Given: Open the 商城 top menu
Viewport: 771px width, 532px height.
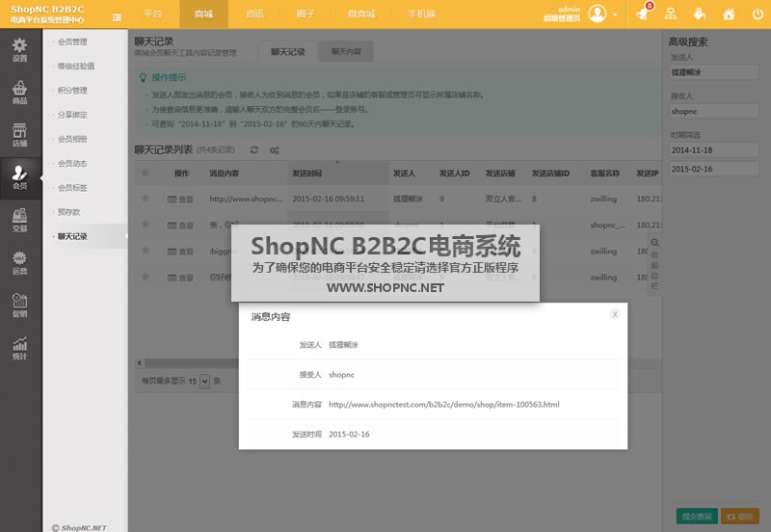Looking at the screenshot, I should point(203,13).
